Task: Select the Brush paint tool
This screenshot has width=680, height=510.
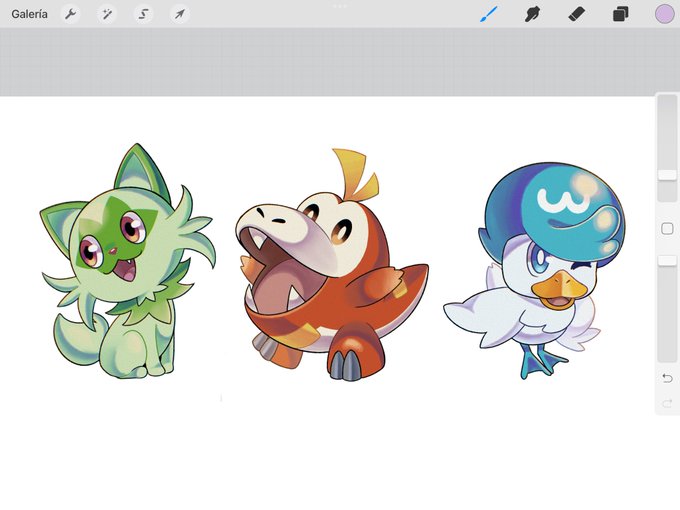Action: [489, 14]
